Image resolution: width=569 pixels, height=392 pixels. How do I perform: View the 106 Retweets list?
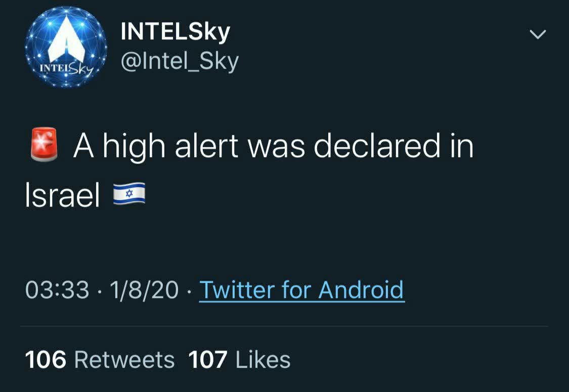click(100, 360)
